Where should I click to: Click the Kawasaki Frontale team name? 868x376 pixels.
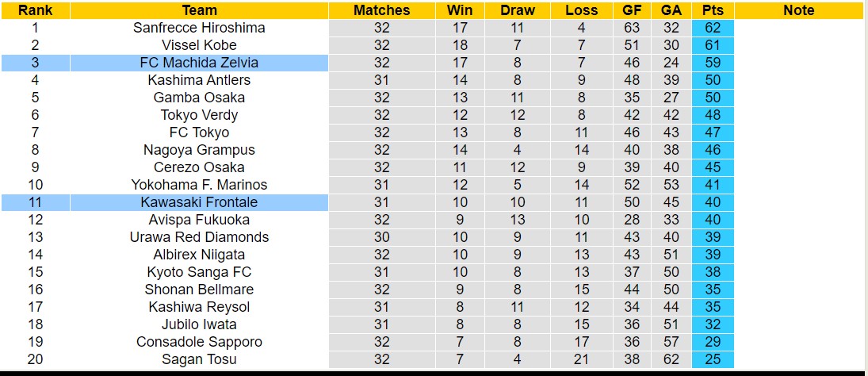point(199,202)
